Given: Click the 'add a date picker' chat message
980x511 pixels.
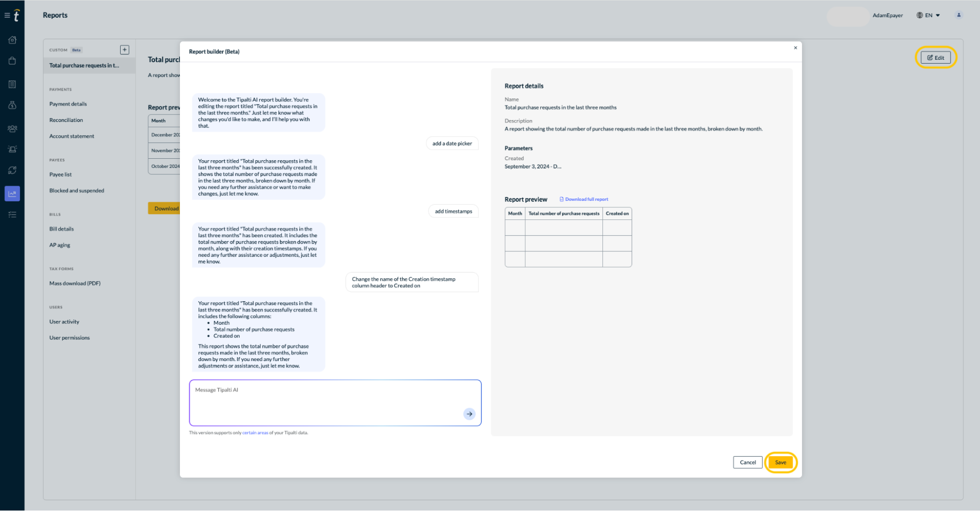Looking at the screenshot, I should (x=452, y=144).
